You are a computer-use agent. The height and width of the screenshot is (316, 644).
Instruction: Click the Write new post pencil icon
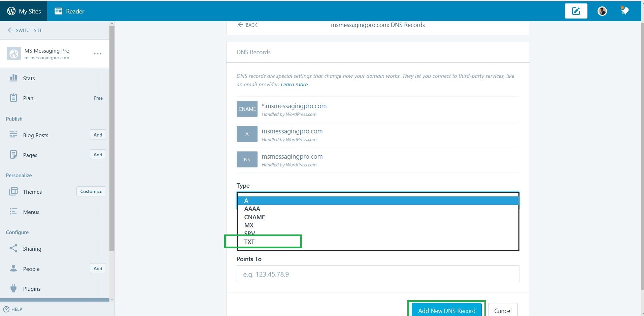pyautogui.click(x=576, y=11)
